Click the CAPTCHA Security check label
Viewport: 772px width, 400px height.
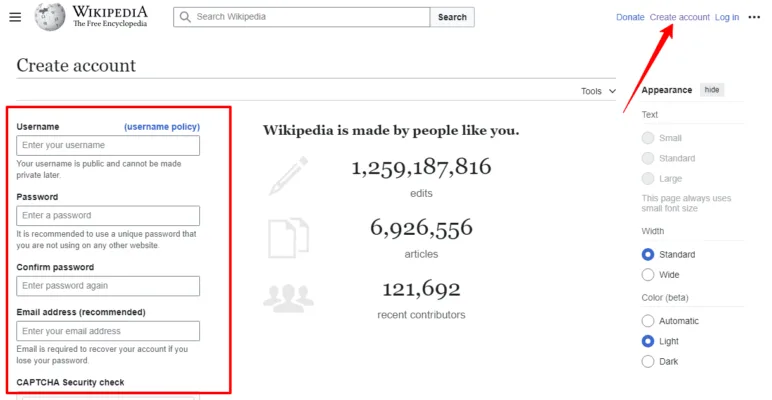[70, 382]
